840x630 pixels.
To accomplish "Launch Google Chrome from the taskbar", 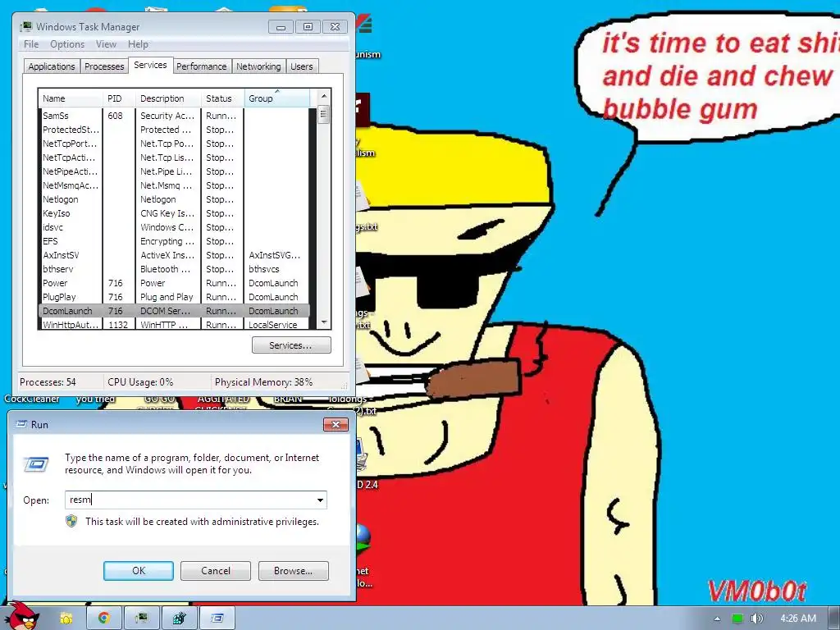I will tap(104, 619).
